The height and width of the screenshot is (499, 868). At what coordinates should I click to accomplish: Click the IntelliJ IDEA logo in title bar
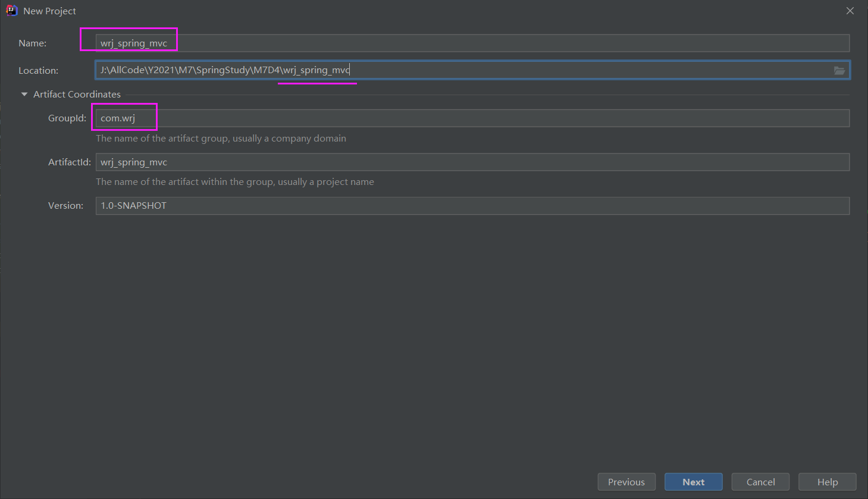[11, 11]
